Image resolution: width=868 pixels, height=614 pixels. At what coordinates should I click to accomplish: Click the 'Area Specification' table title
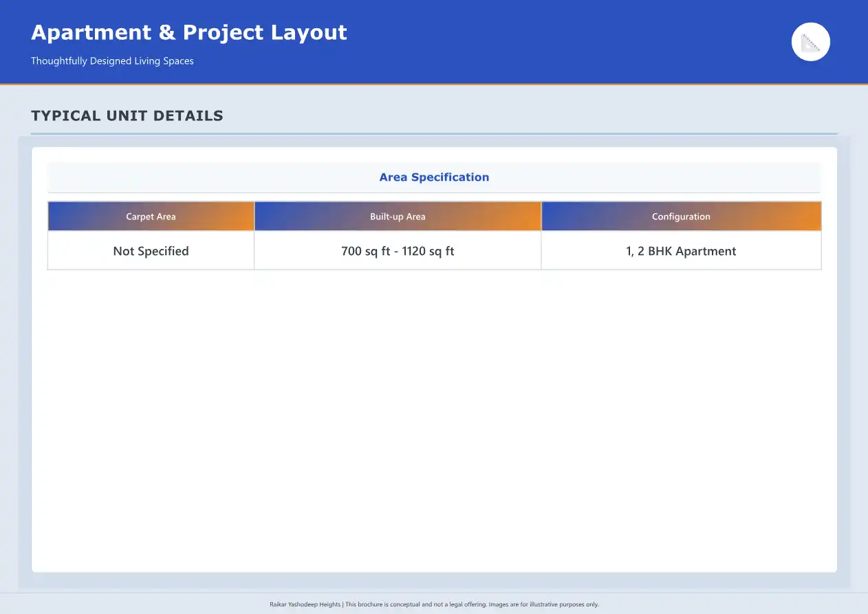(434, 177)
